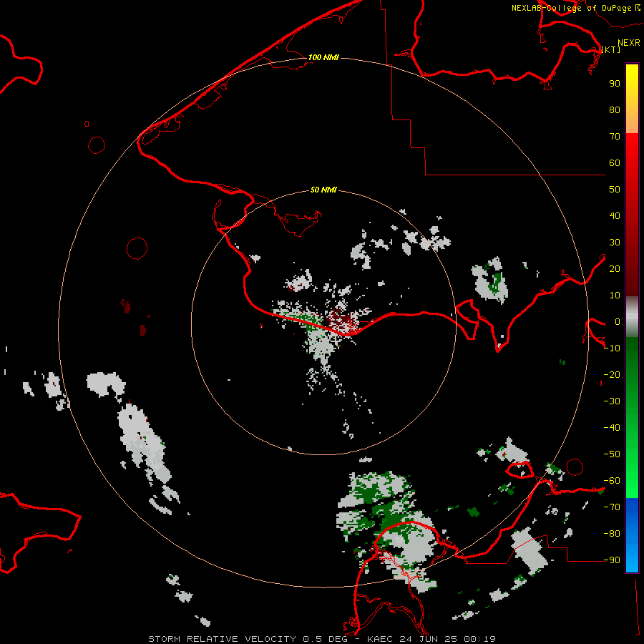Click the [KT] units label above the scale

point(610,49)
